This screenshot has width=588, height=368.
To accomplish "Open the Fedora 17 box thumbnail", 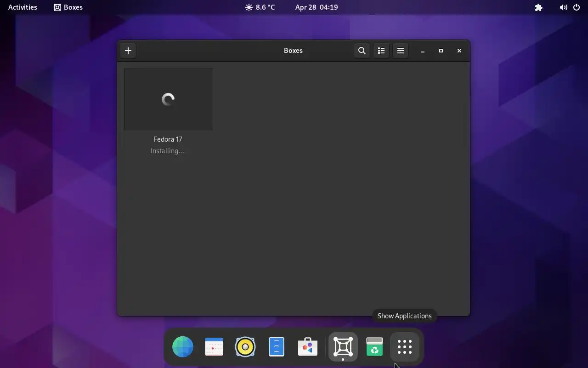I will coord(168,99).
